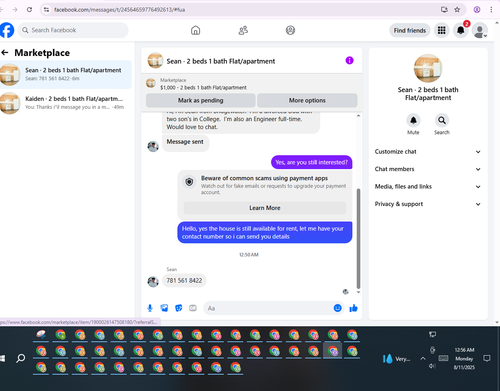This screenshot has width=500, height=391.
Task: Click Learn More on scam warning
Action: tap(265, 208)
